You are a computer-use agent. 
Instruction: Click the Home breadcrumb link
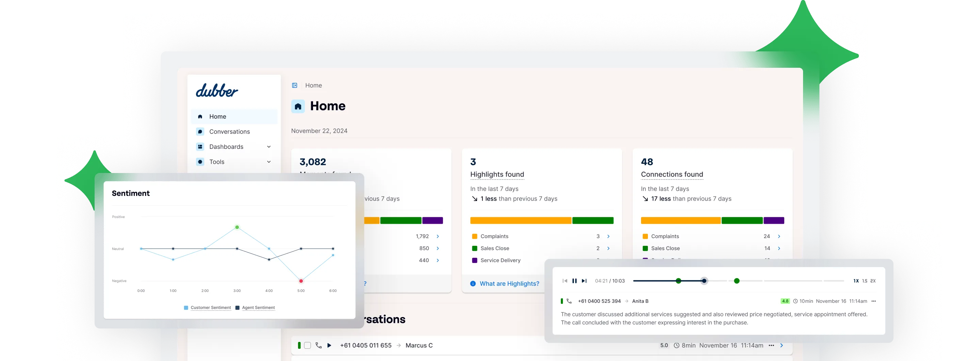click(313, 85)
